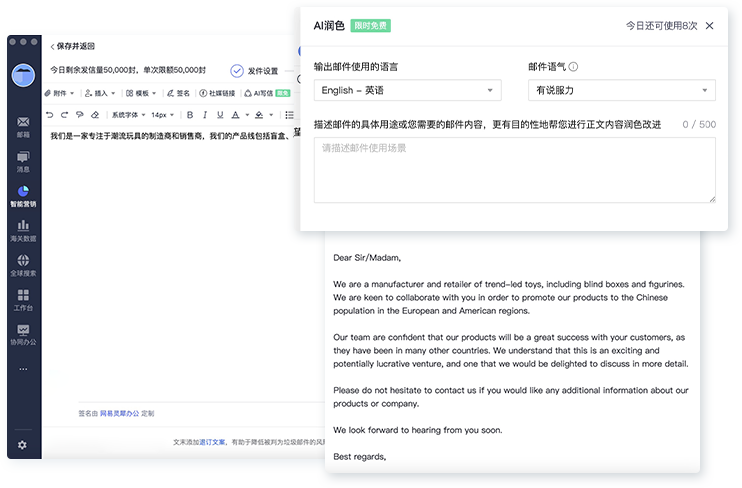Open the output language dropdown English – 英语

coord(407,90)
